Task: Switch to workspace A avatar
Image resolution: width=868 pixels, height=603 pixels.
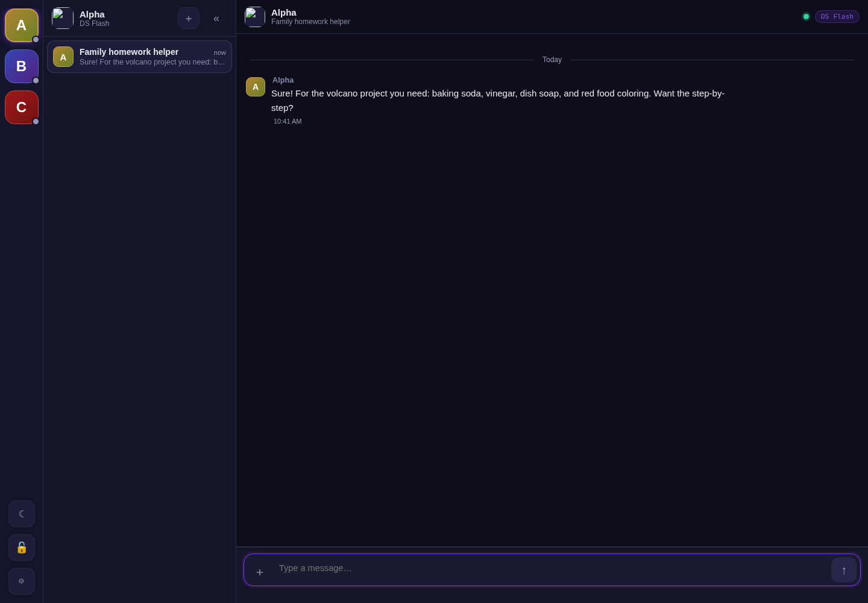Action: [22, 25]
